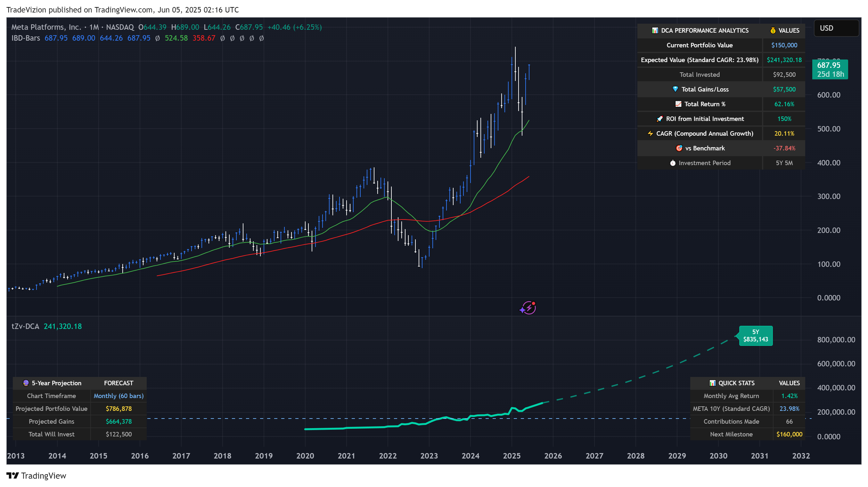The width and height of the screenshot is (868, 487).
Task: Click the money bag icon beside VALUES header
Action: pos(773,31)
